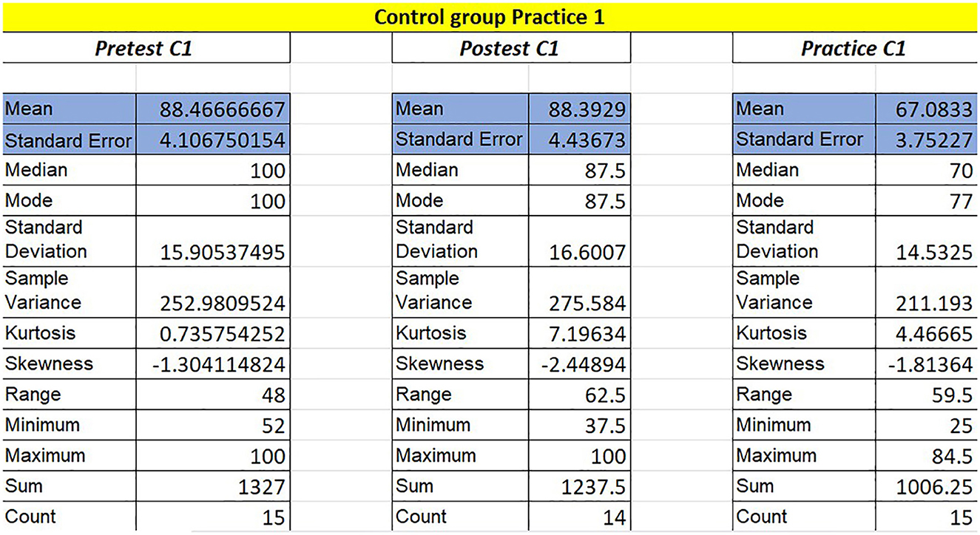Image resolution: width=980 pixels, height=535 pixels.
Task: Select Pretest standard error value 4.106750154
Action: pyautogui.click(x=223, y=140)
